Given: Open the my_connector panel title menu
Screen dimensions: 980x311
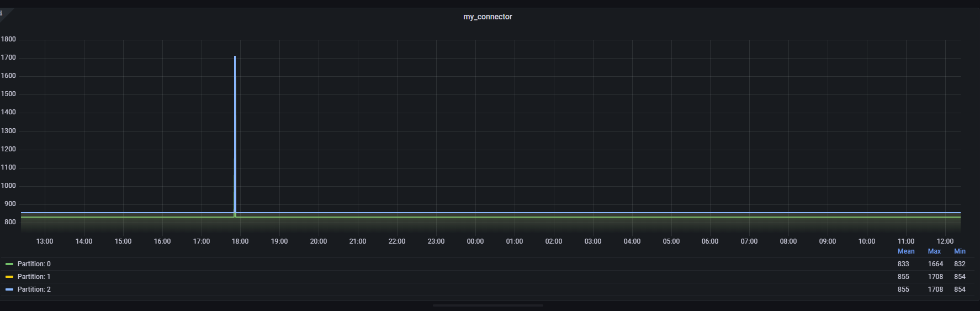Looking at the screenshot, I should click(x=488, y=17).
